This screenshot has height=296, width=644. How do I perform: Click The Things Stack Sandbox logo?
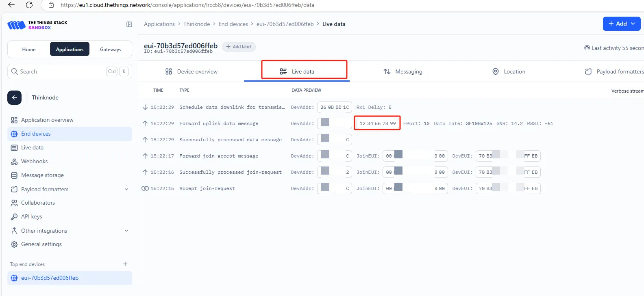click(37, 25)
